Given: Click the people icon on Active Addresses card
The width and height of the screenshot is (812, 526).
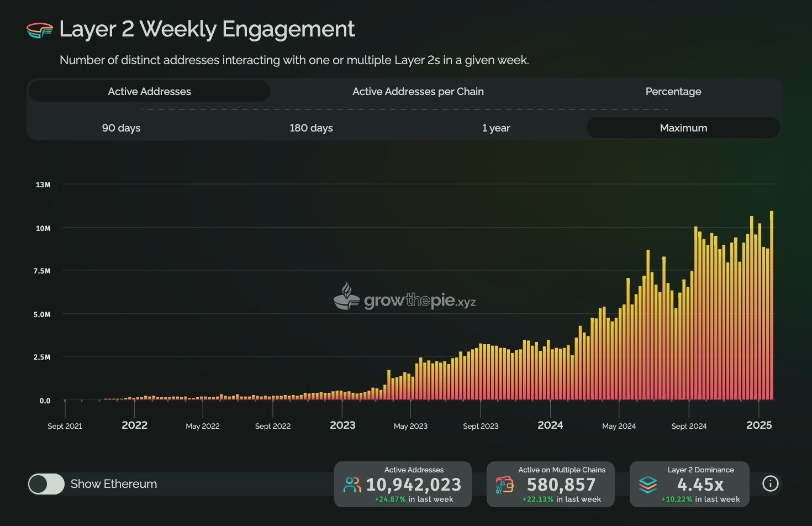Looking at the screenshot, I should [x=351, y=484].
